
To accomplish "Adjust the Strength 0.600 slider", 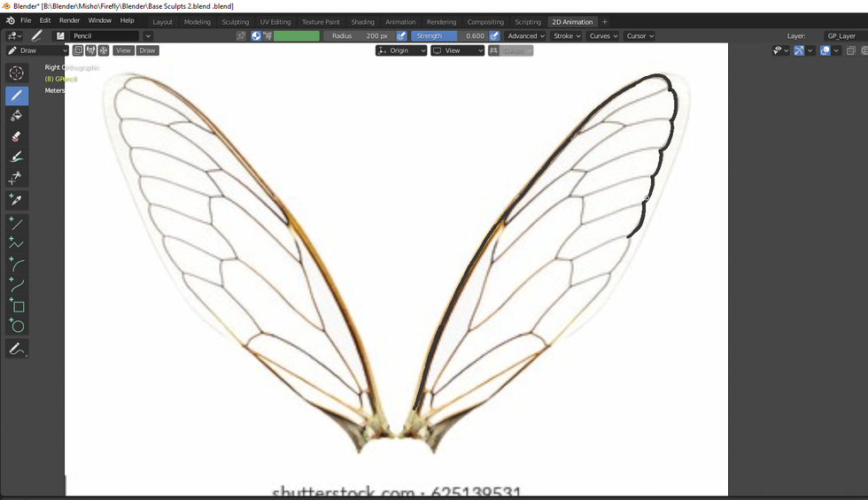I will coord(450,36).
